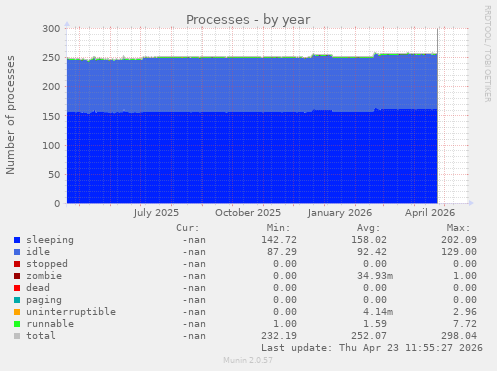This screenshot has width=497, height=371.
Task: Click the 200 y-axis tick label
Action: (x=51, y=87)
